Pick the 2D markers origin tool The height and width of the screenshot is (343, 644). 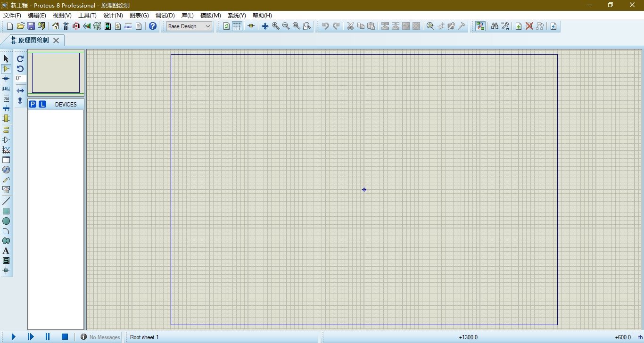(6, 270)
